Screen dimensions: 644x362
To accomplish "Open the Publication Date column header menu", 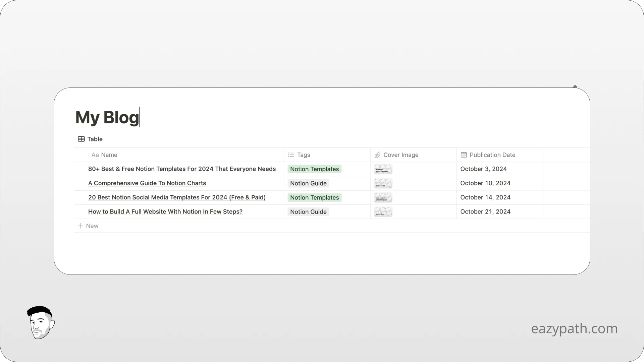I will point(492,155).
